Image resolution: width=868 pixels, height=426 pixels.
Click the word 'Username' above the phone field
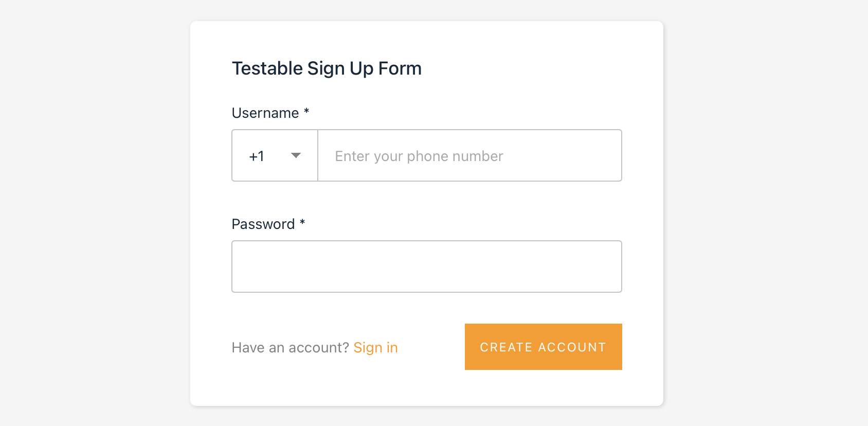pyautogui.click(x=265, y=113)
